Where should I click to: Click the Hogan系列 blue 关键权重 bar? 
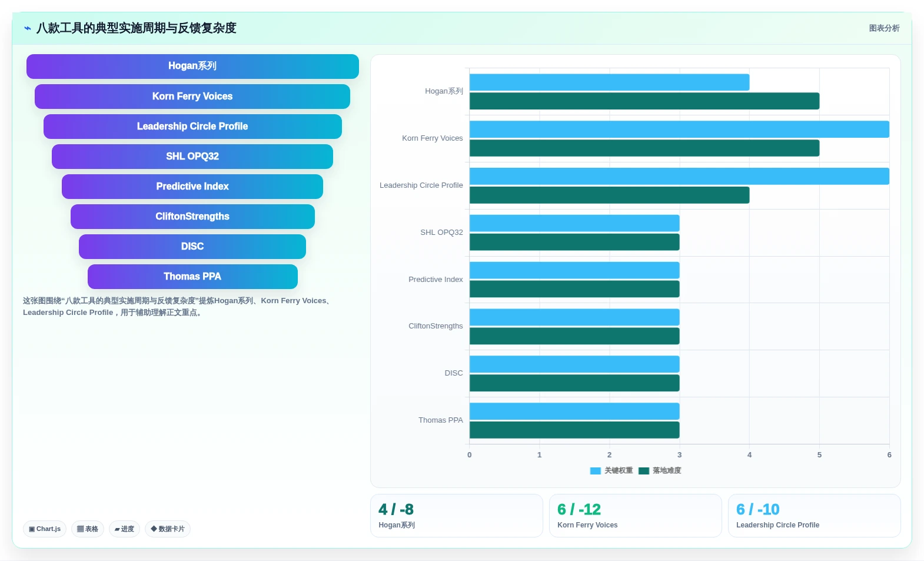click(609, 82)
